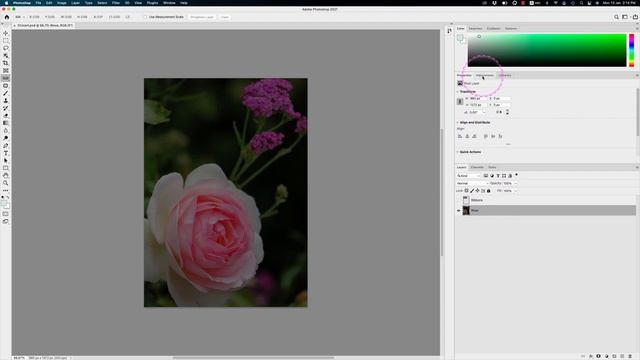Select the Lasso tool

pyautogui.click(x=6, y=48)
